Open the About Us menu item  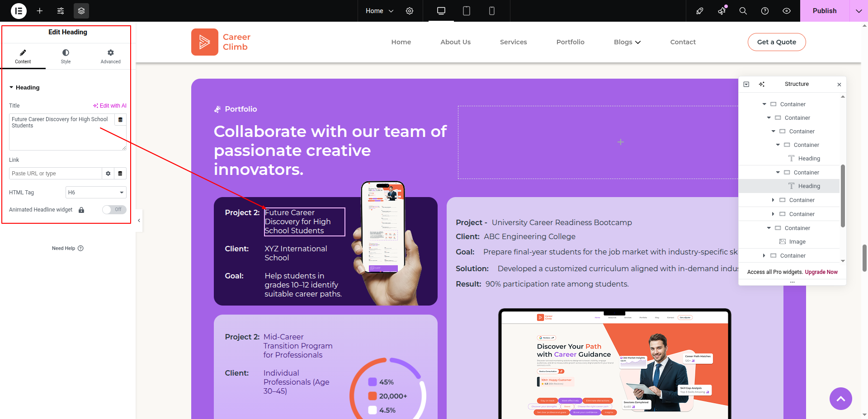point(456,42)
